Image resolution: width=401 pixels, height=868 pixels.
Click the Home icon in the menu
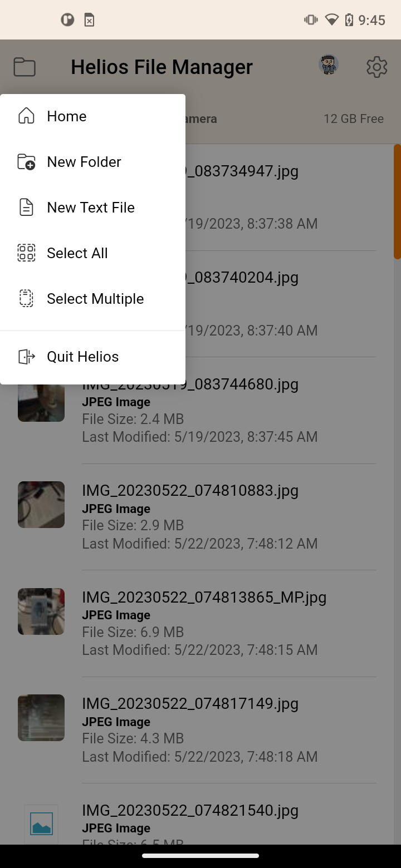click(x=26, y=116)
